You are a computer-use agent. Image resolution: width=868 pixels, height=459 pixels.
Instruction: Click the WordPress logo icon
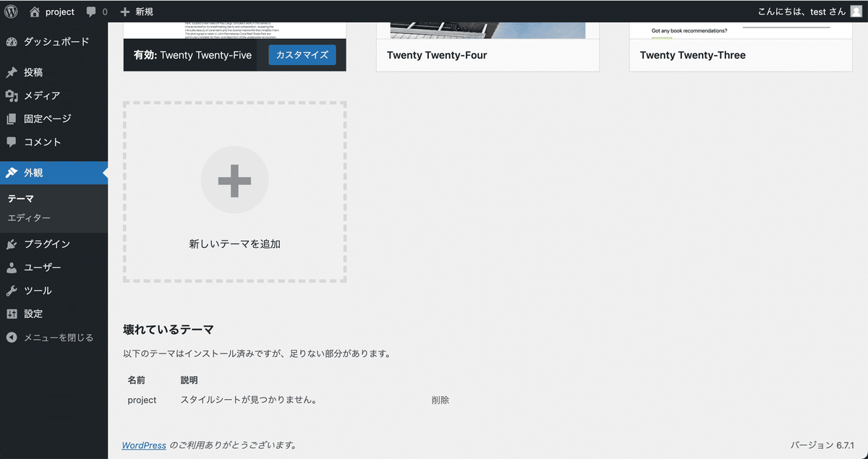(12, 12)
